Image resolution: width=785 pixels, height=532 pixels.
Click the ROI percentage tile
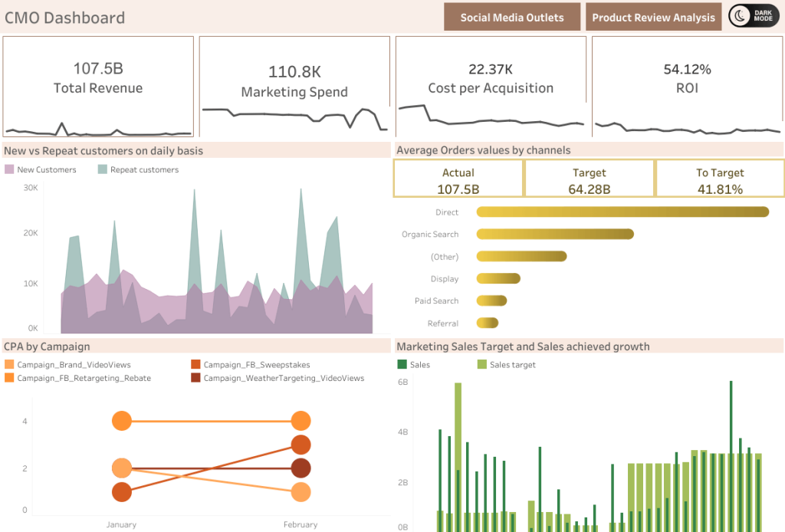pyautogui.click(x=687, y=77)
